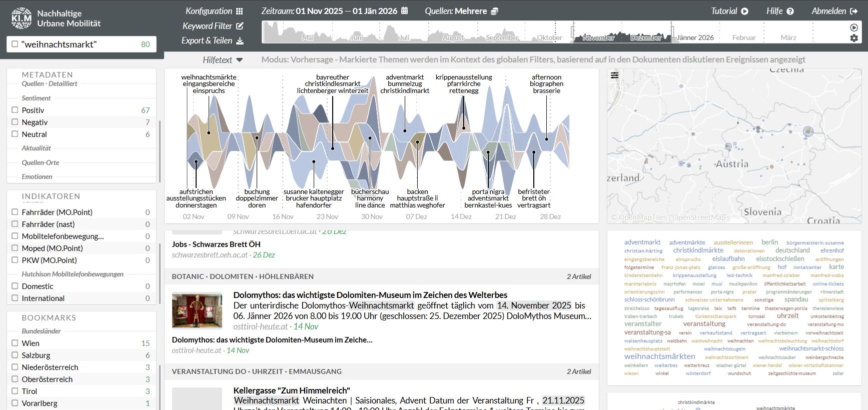The height and width of the screenshot is (410, 868).
Task: Open the timeline settings gear icon
Action: (x=854, y=38)
